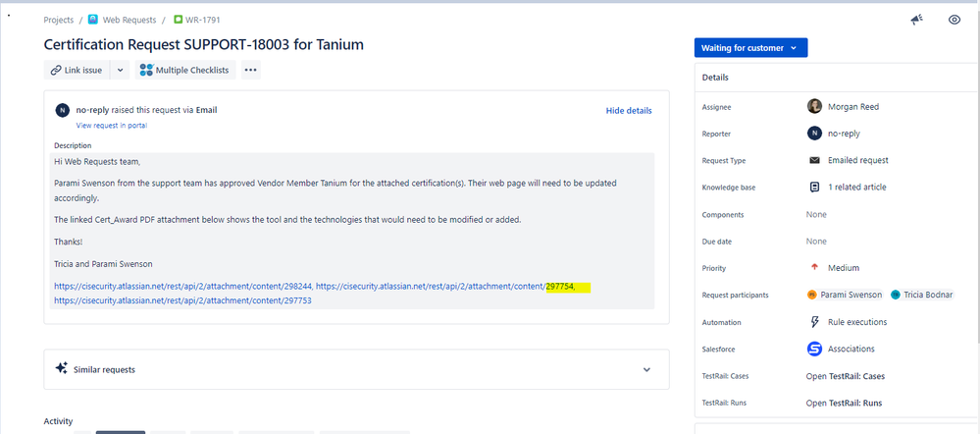Open View request in portal link
Viewport: 980px width, 434px height.
point(112,125)
